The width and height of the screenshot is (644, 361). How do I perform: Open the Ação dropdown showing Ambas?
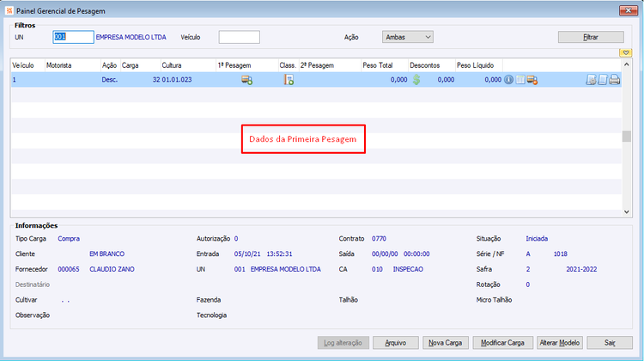click(407, 37)
